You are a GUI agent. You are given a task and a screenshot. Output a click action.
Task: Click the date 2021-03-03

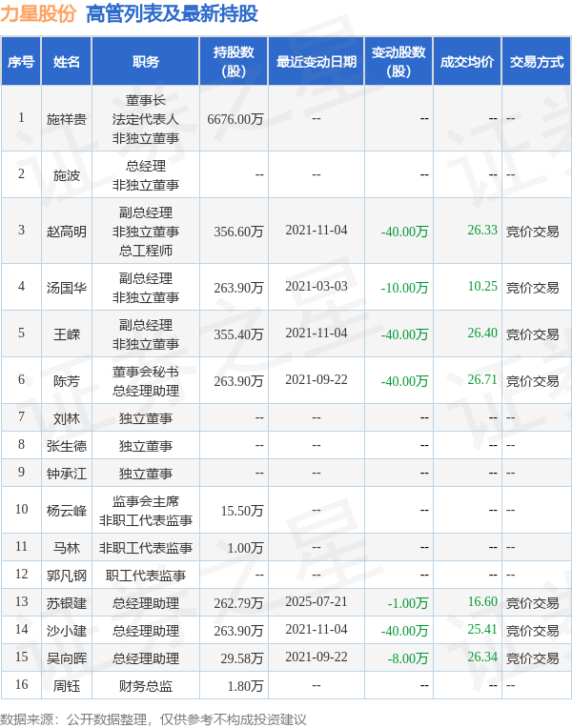[x=317, y=286]
